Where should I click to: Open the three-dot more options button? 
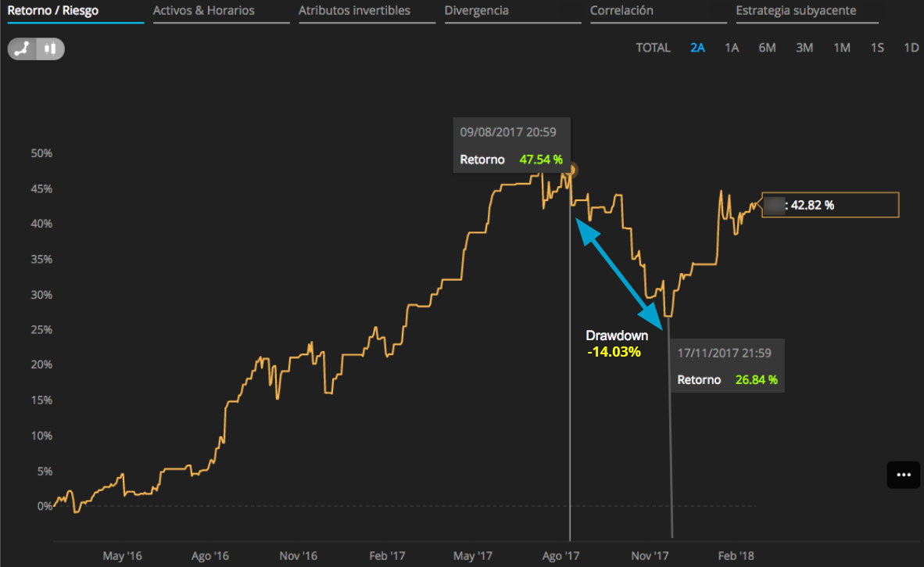(x=904, y=475)
